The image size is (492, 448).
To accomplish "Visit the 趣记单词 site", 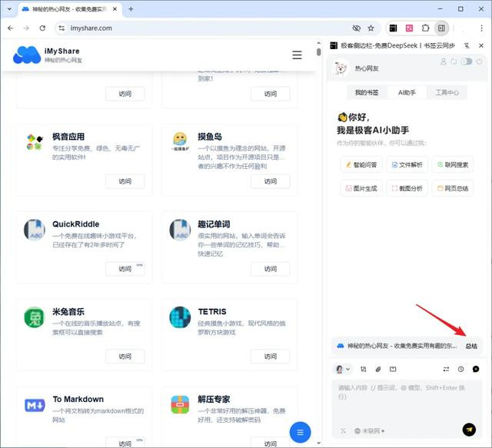I will pyautogui.click(x=270, y=269).
